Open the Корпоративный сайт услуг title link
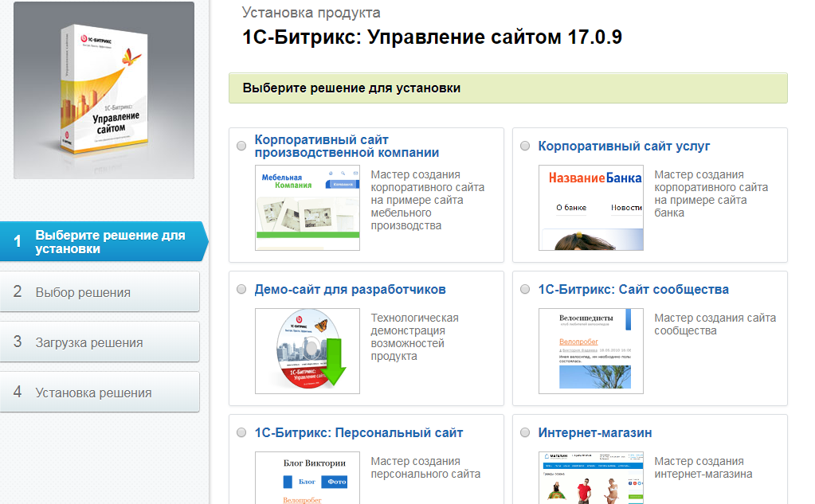 coord(624,147)
